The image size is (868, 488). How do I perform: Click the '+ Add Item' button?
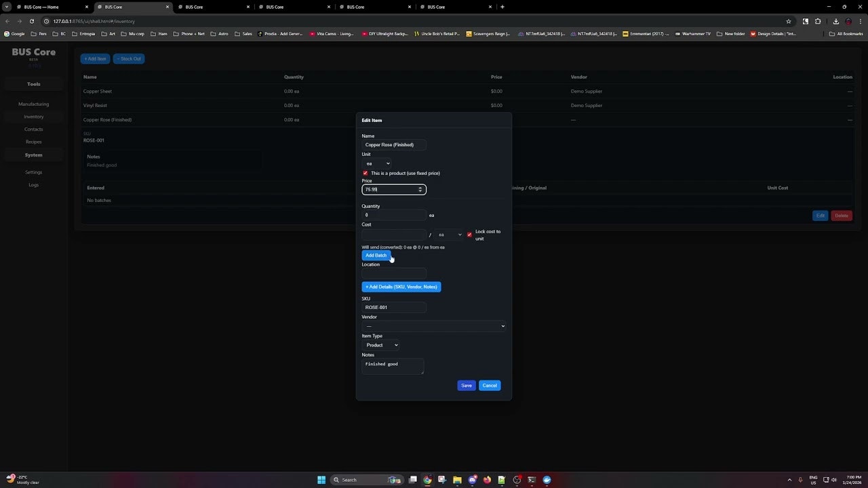coord(95,59)
